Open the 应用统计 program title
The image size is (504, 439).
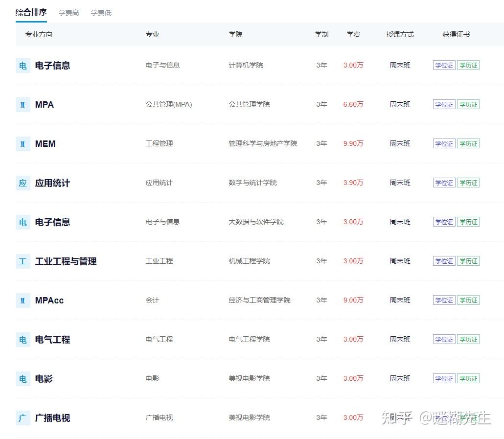52,183
